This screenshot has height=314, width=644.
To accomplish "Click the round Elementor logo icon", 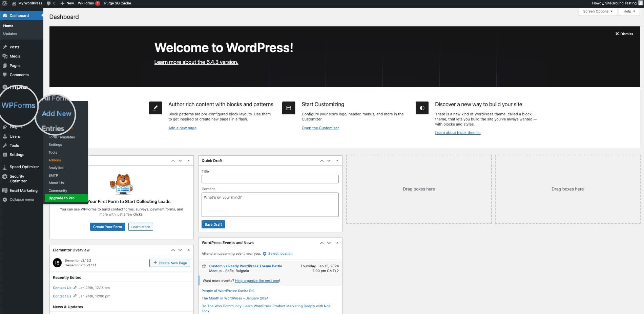I will pos(57,263).
